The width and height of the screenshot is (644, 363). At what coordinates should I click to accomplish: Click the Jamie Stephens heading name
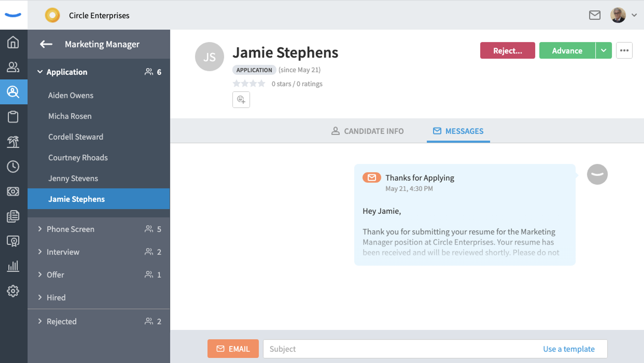285,53
